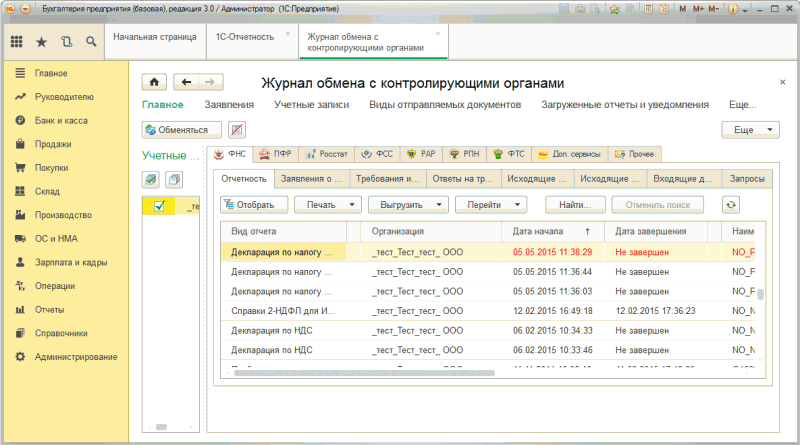Screen dimensions: 800x445
Task: Go to home page icon button
Action: 154,82
